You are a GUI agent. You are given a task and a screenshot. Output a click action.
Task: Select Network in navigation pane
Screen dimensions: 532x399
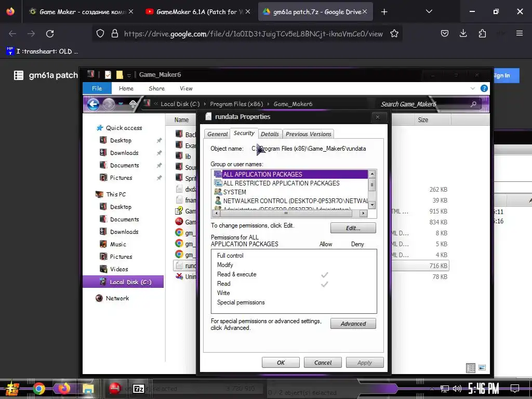[x=113, y=298]
